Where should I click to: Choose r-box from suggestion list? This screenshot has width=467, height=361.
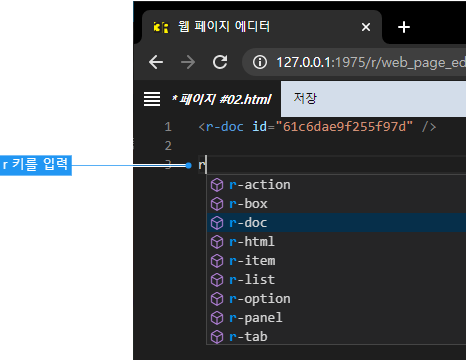[336, 204]
